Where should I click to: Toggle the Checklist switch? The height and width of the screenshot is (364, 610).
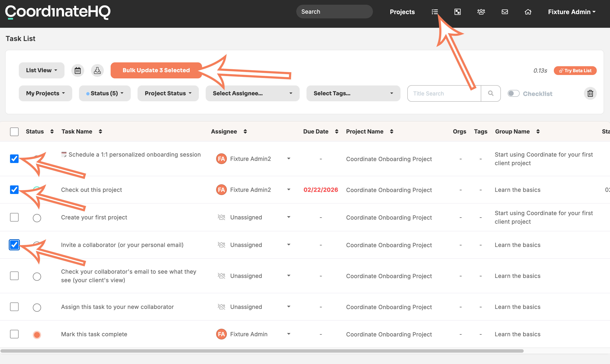pyautogui.click(x=513, y=93)
